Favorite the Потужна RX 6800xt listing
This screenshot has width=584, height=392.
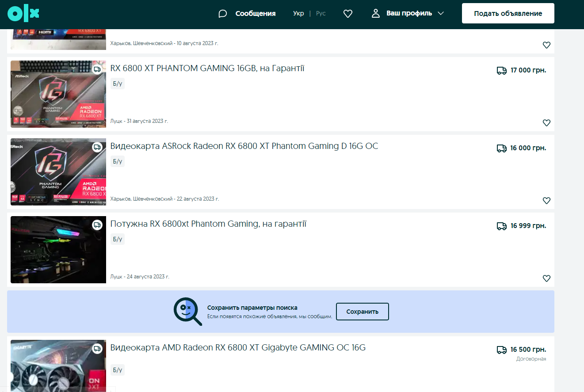coord(546,278)
